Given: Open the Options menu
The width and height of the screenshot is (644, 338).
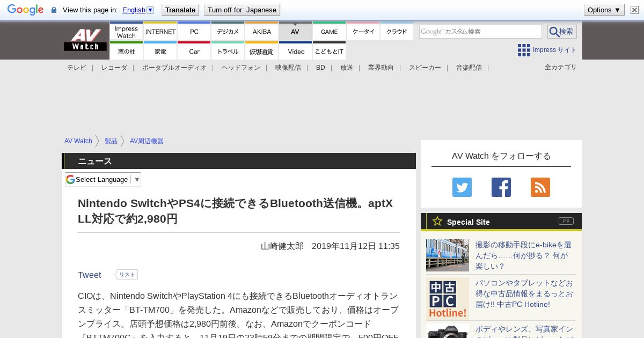Looking at the screenshot, I should coord(604,10).
